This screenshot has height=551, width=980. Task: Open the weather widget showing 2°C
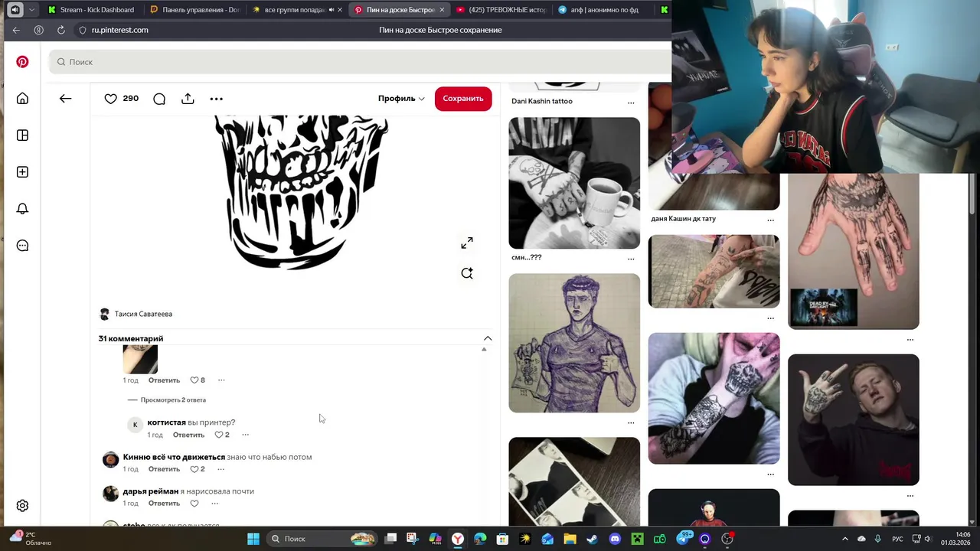click(31, 539)
